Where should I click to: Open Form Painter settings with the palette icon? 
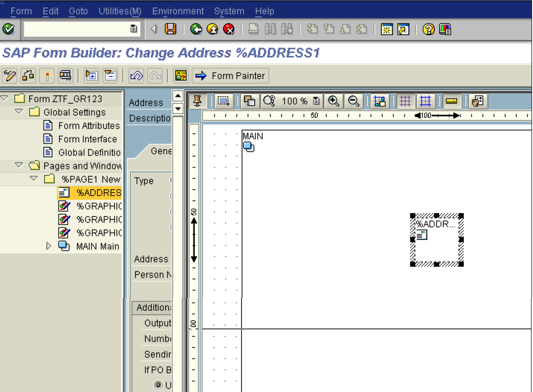click(478, 101)
